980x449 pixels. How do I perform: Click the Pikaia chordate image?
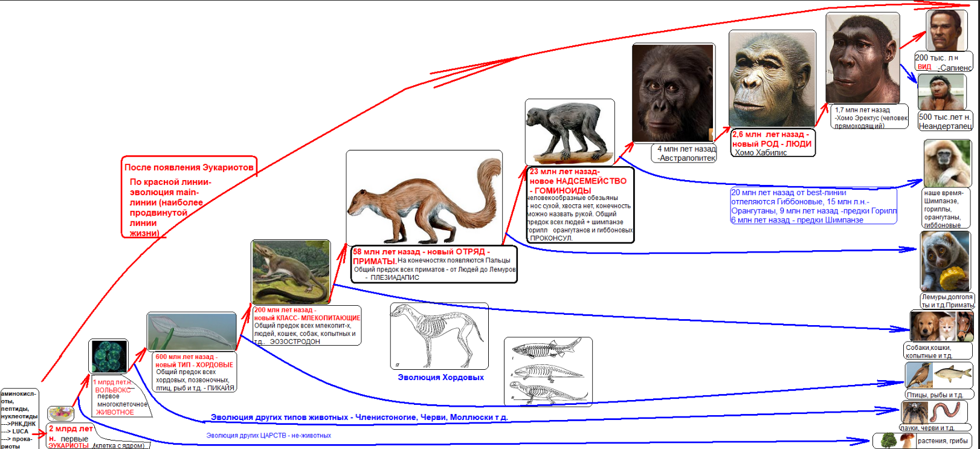click(x=192, y=331)
